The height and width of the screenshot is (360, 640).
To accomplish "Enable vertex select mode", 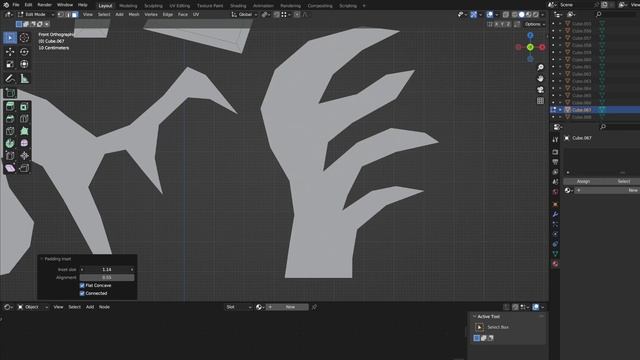I will click(60, 14).
